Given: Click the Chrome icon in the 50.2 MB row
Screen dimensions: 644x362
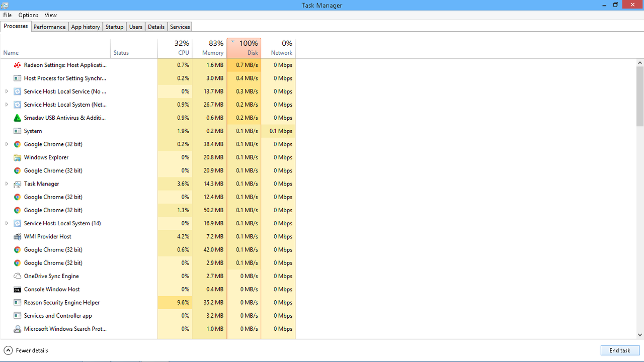Looking at the screenshot, I should pos(17,210).
